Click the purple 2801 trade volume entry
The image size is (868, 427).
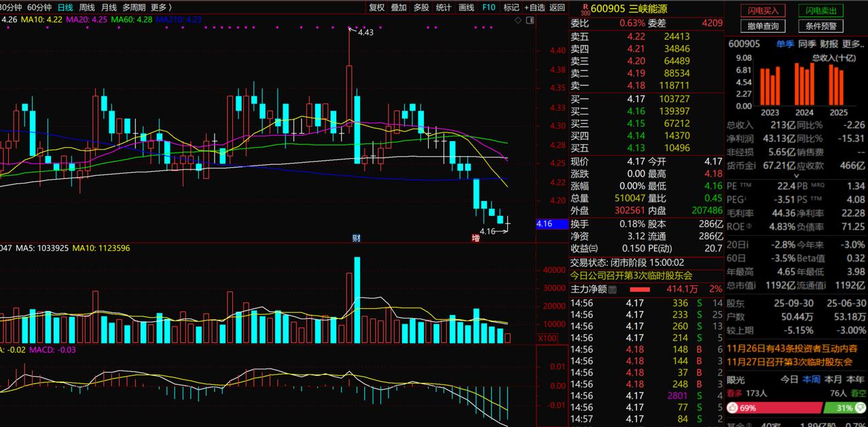pyautogui.click(x=677, y=396)
